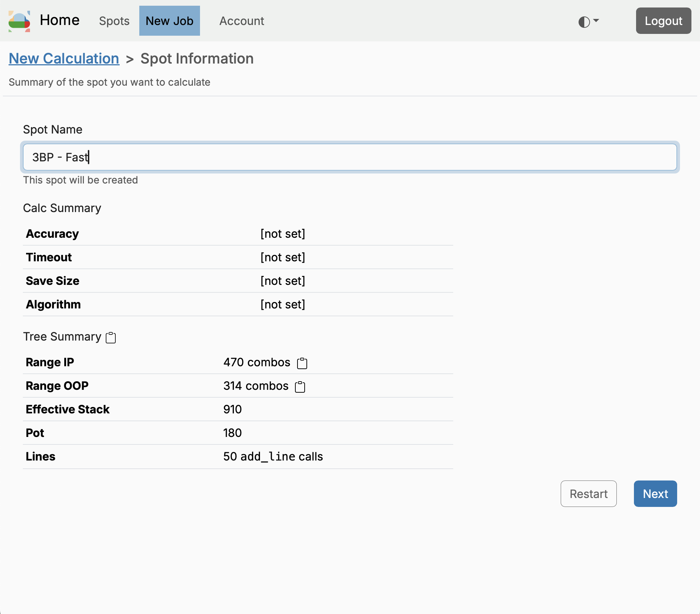Image resolution: width=700 pixels, height=614 pixels.
Task: Go to the Home page
Action: click(x=60, y=20)
